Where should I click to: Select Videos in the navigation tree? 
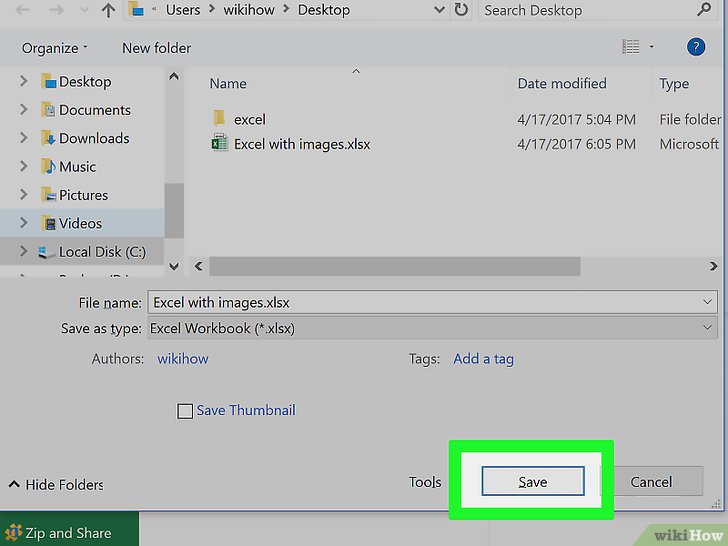pos(80,223)
